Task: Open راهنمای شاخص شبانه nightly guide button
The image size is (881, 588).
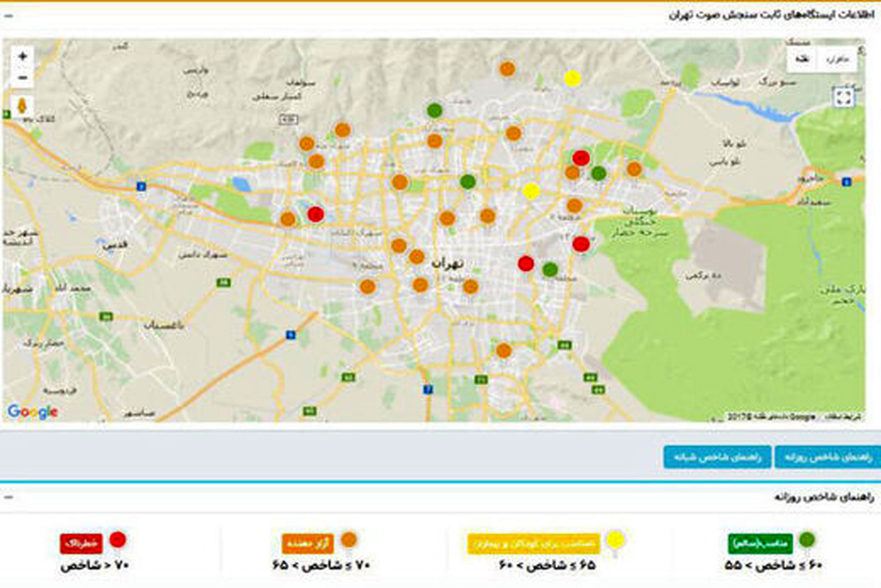Action: click(717, 456)
